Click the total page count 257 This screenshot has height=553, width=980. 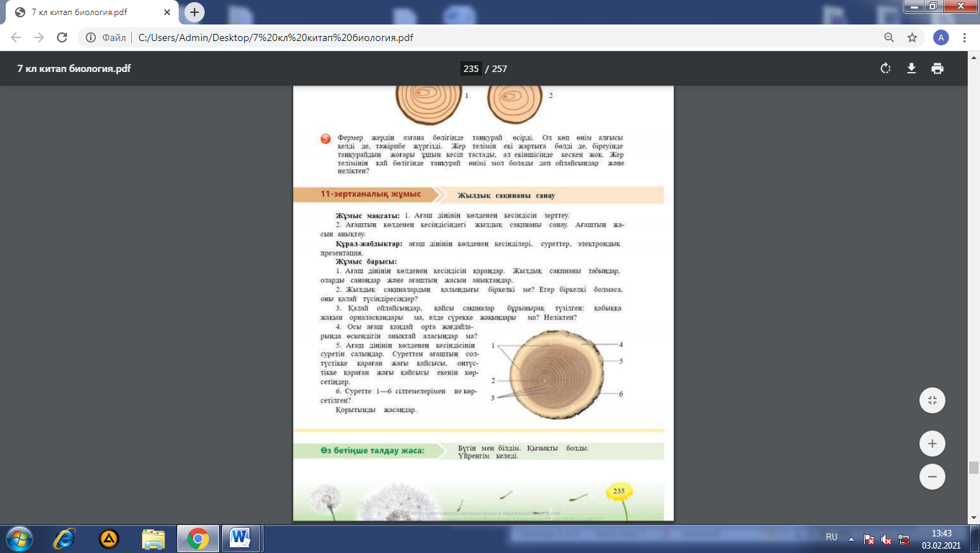click(x=500, y=69)
